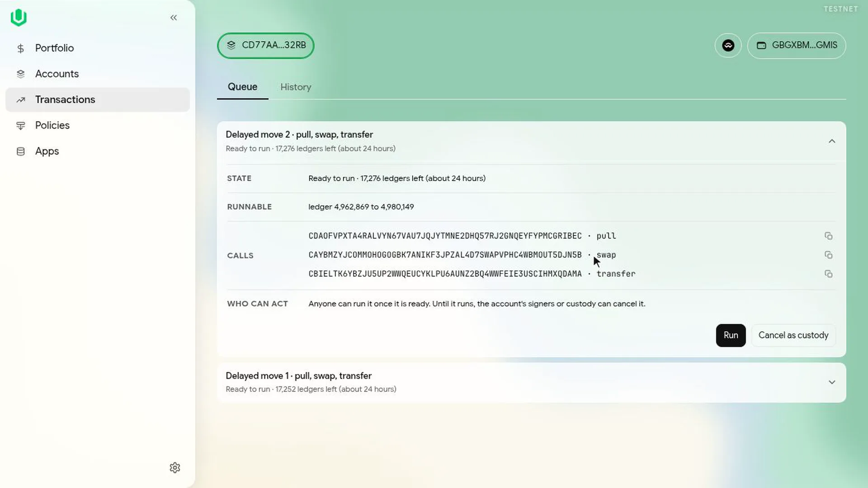Screen dimensions: 868x488
Task: Open settings via the gear icon
Action: (175, 468)
